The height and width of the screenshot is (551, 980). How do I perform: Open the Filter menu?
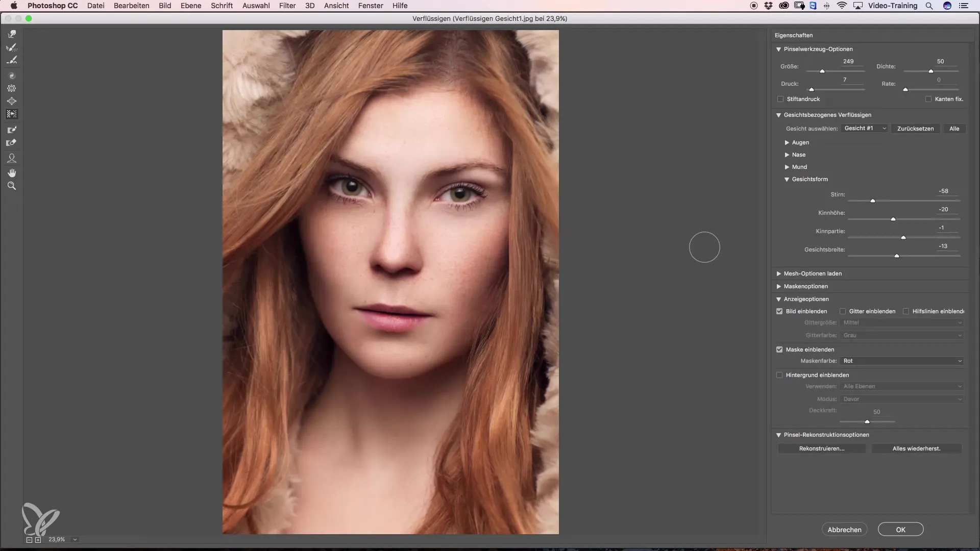click(287, 6)
